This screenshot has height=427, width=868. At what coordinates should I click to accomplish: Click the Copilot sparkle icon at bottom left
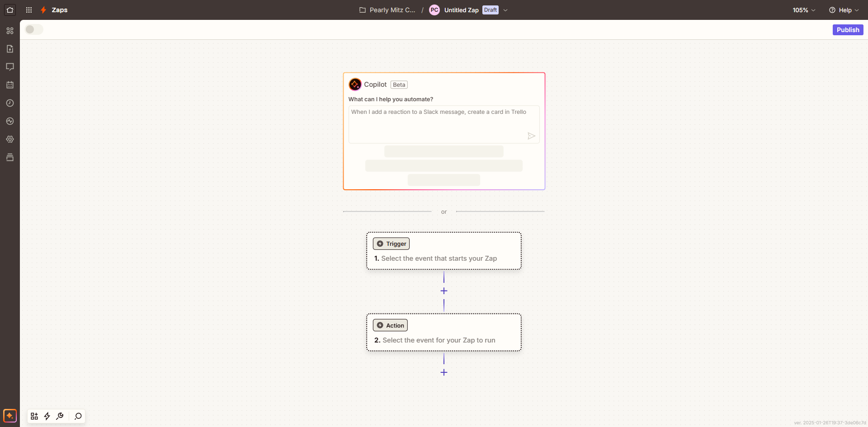pos(10,416)
